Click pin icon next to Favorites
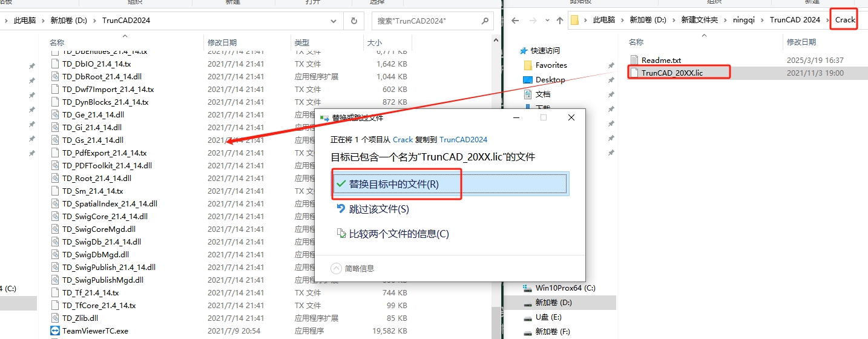Viewport: 868px width, 339px height. pos(611,65)
